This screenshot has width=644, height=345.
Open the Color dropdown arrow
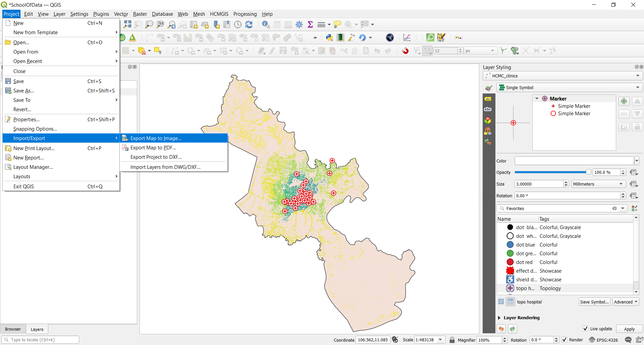(x=637, y=161)
